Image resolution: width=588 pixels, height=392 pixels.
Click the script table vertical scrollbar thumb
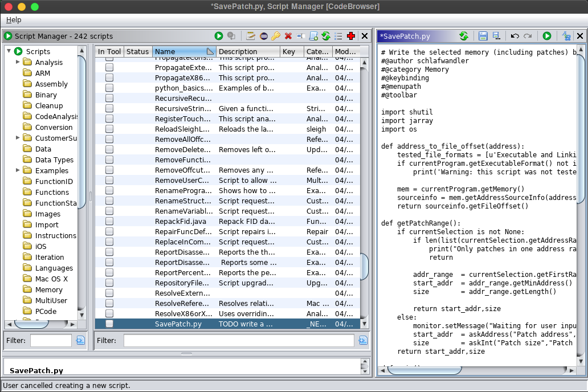point(364,266)
